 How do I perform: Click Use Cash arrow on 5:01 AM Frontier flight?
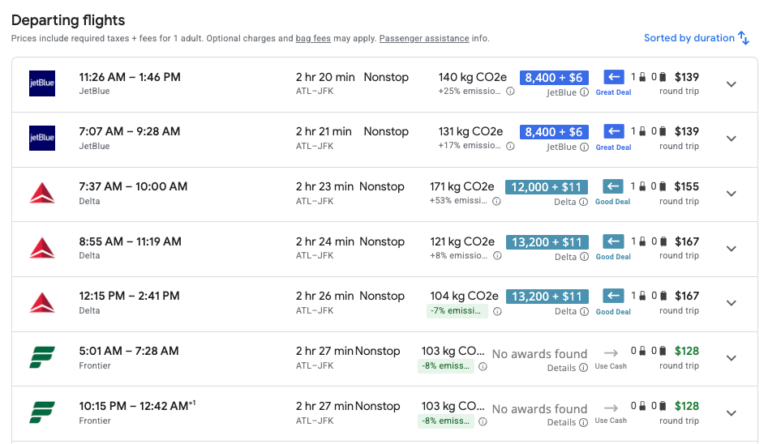coord(610,353)
